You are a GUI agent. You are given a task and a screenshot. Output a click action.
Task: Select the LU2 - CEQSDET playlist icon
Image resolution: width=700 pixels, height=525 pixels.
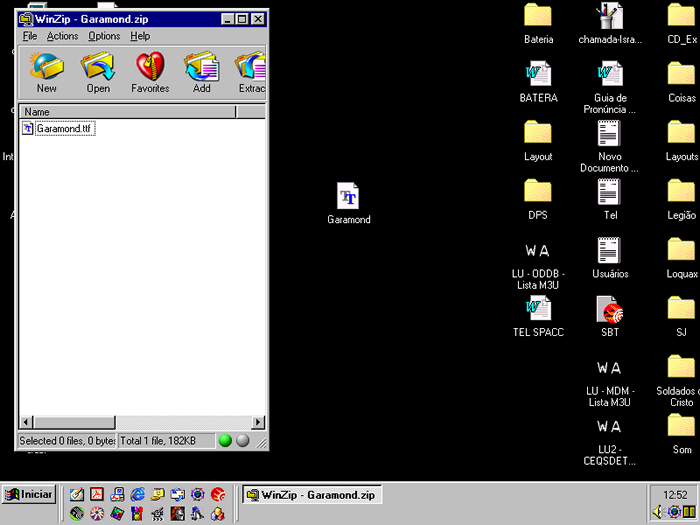pyautogui.click(x=609, y=442)
